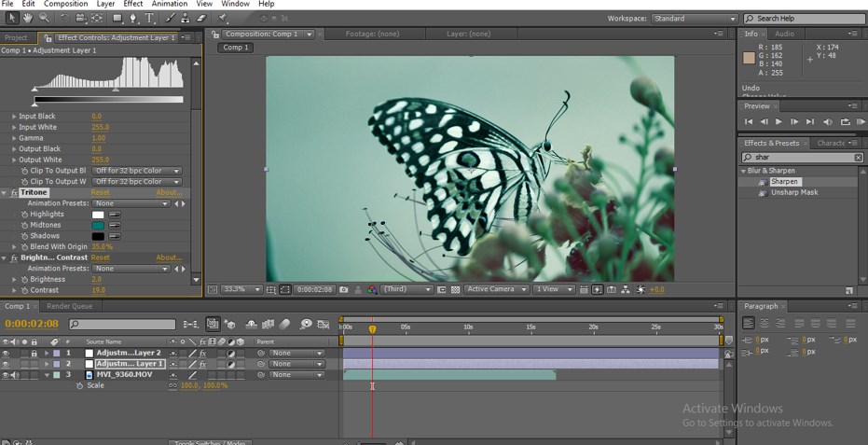Click the Midtones teal color swatch

(98, 225)
